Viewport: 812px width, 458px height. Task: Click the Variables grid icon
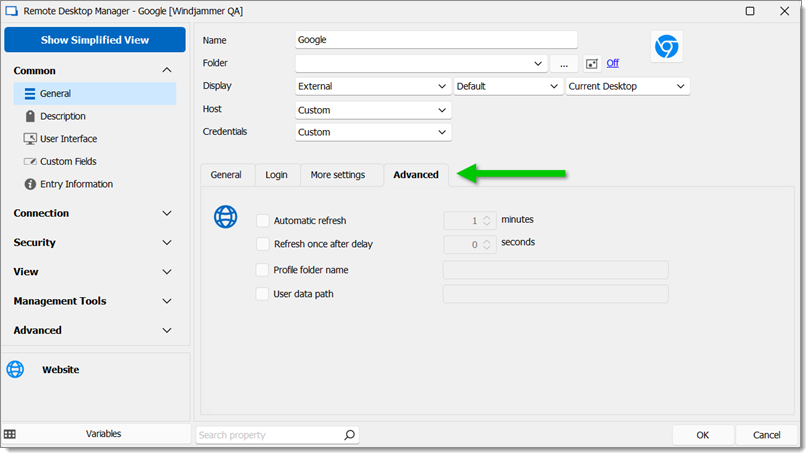[10, 434]
